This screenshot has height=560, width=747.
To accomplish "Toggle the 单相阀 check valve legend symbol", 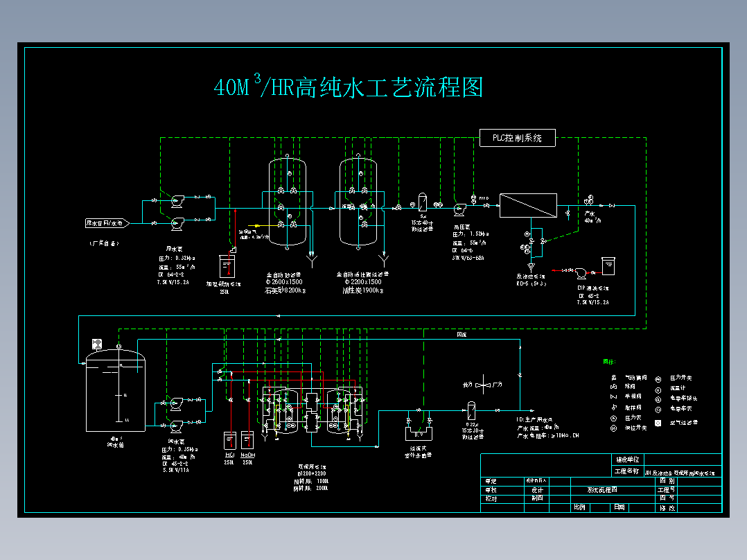I will click(613, 396).
